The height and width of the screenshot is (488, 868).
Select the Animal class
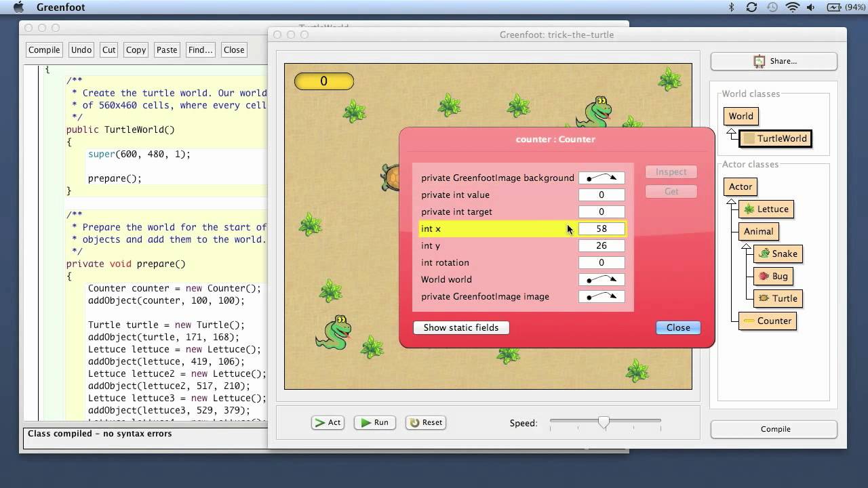tap(758, 231)
